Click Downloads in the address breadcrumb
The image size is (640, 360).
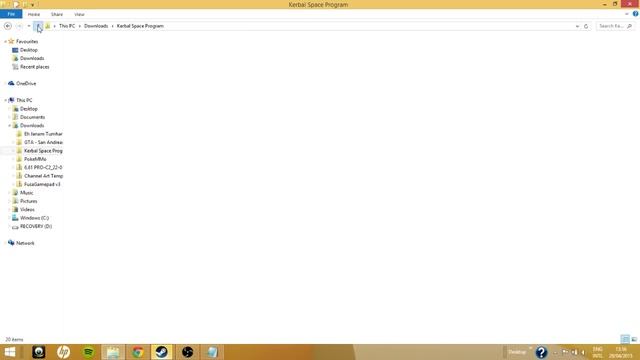pyautogui.click(x=96, y=26)
